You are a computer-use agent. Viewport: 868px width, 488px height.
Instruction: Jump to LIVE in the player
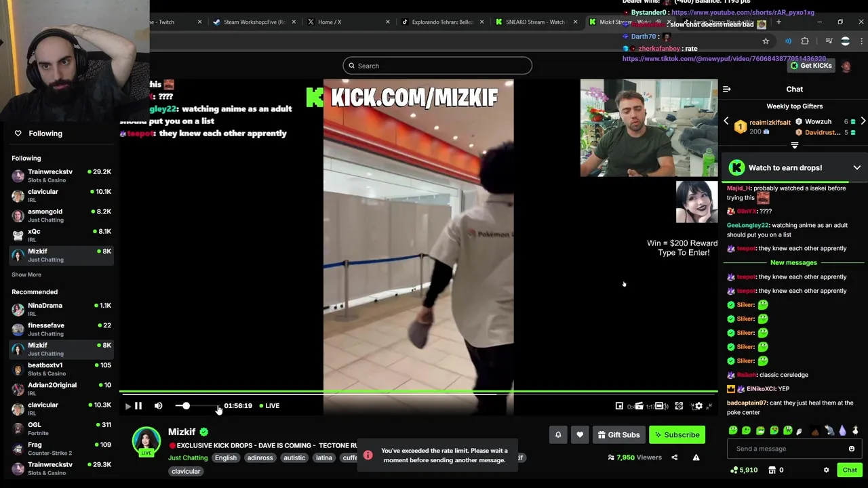click(269, 405)
